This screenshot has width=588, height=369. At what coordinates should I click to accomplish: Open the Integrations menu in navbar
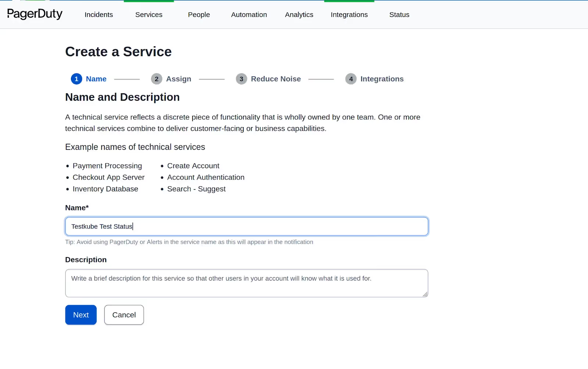click(x=349, y=15)
